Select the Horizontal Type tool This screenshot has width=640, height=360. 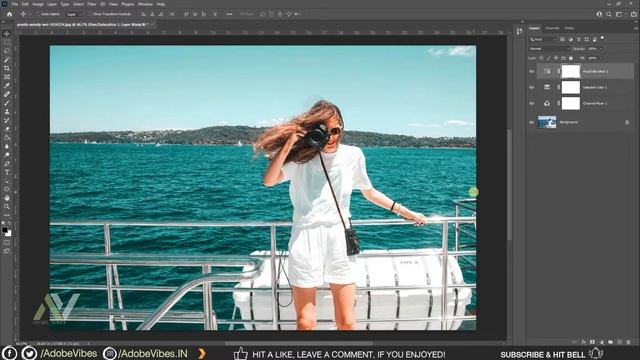tap(7, 172)
